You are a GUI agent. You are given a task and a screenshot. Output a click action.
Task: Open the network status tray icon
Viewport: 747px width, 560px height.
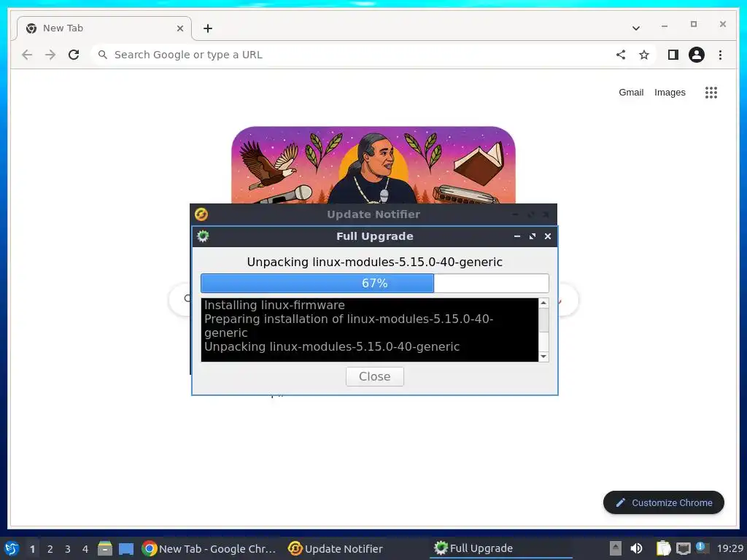point(683,548)
